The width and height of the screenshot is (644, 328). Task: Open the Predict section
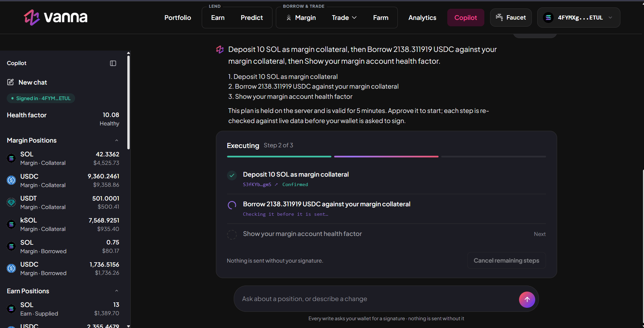(x=252, y=18)
